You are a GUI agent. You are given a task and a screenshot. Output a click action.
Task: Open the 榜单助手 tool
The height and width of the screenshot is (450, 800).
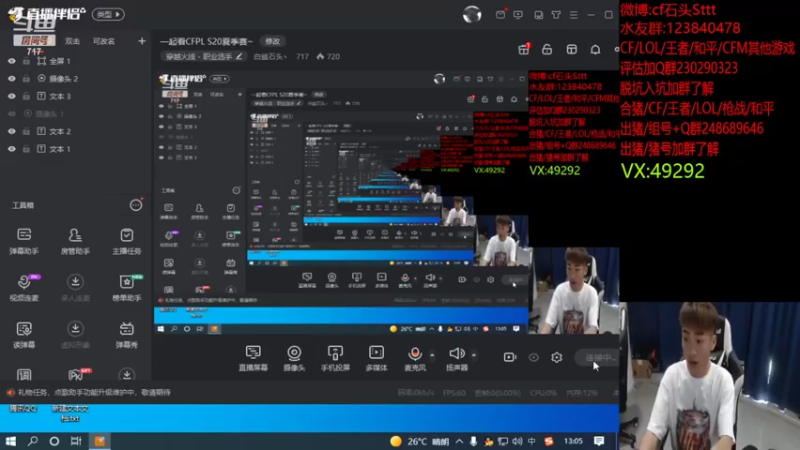[127, 287]
